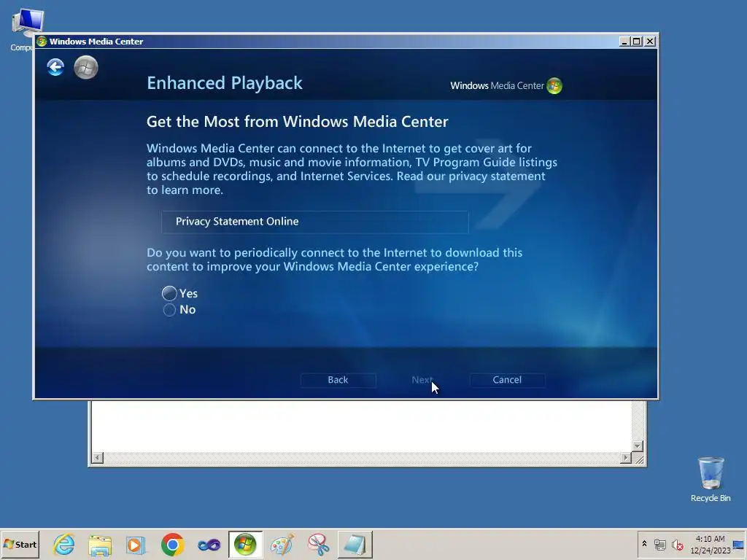
Task: Open Paint from the taskbar
Action: point(282,544)
